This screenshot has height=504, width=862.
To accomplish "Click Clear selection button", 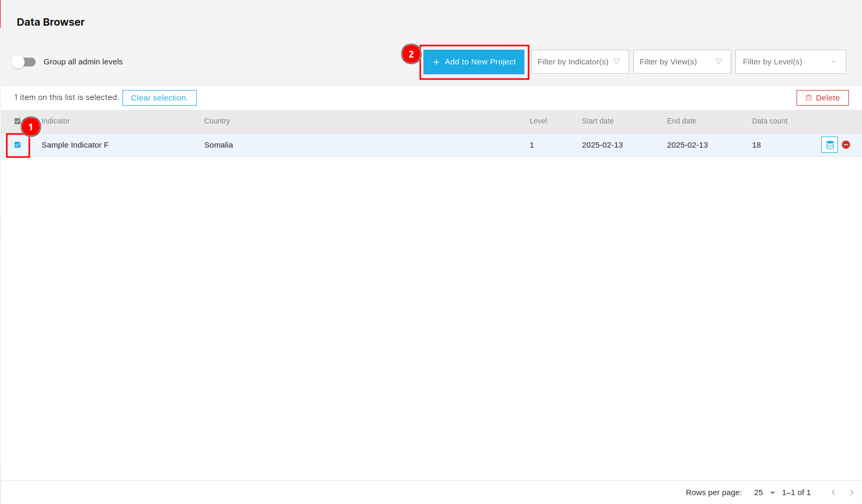I will [x=160, y=98].
